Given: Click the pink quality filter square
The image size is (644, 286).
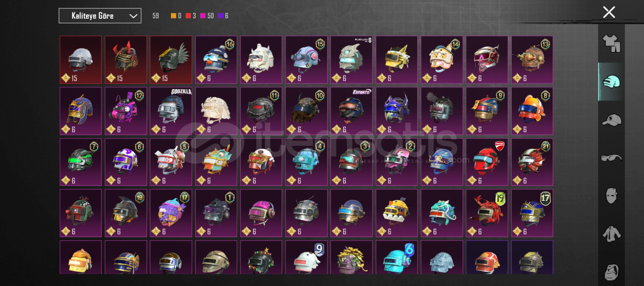Looking at the screenshot, I should [203, 16].
